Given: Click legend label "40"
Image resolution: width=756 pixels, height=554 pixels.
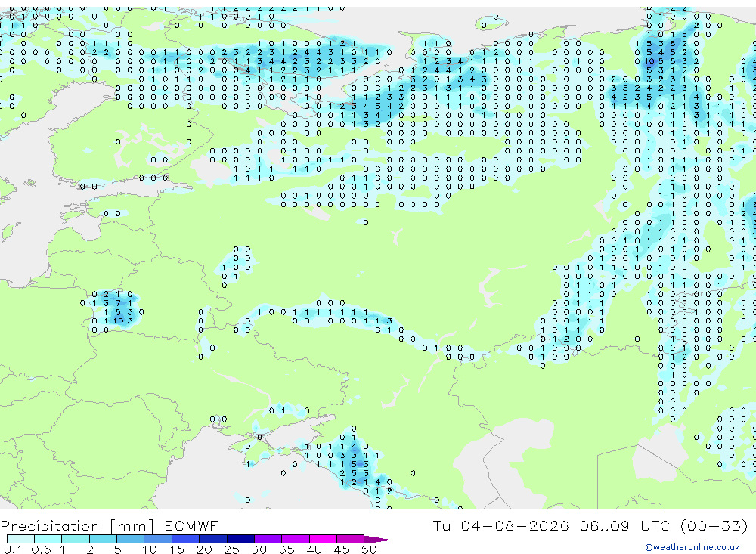Looking at the screenshot, I should click(314, 549).
